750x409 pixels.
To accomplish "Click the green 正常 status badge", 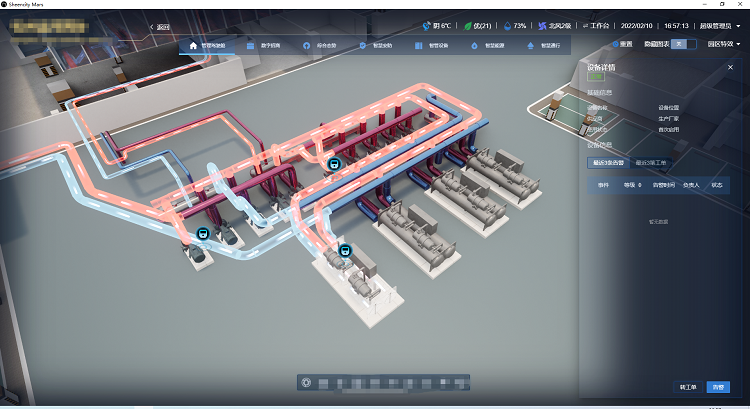I will 596,77.
